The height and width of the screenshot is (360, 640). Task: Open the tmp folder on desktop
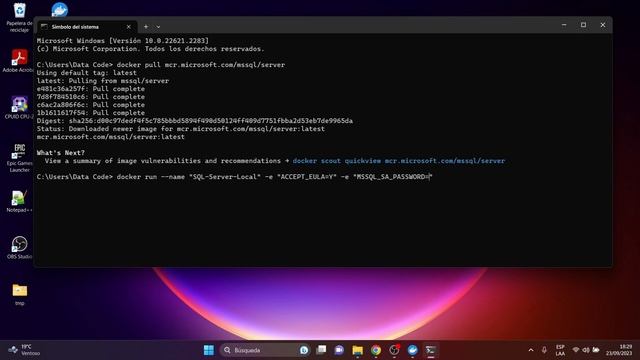point(20,294)
